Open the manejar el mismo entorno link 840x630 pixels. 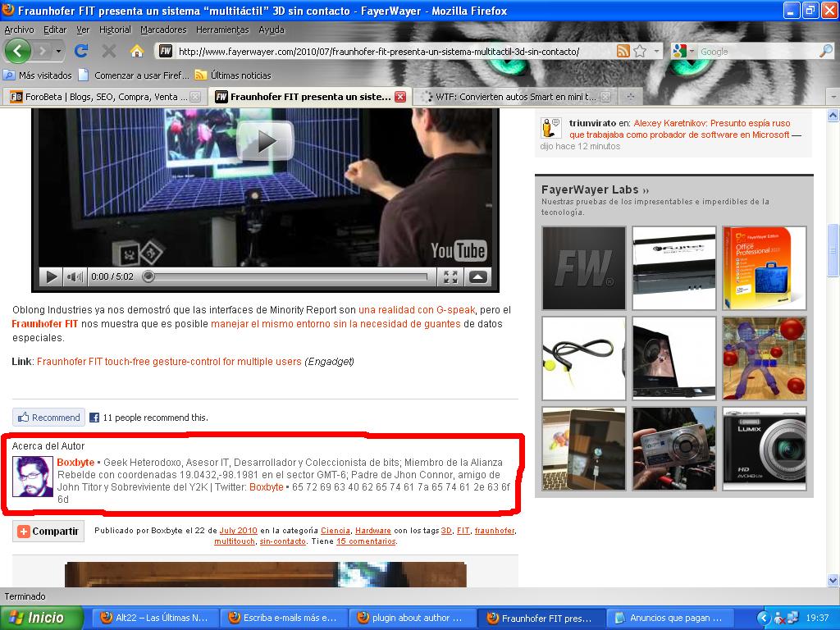pyautogui.click(x=336, y=323)
